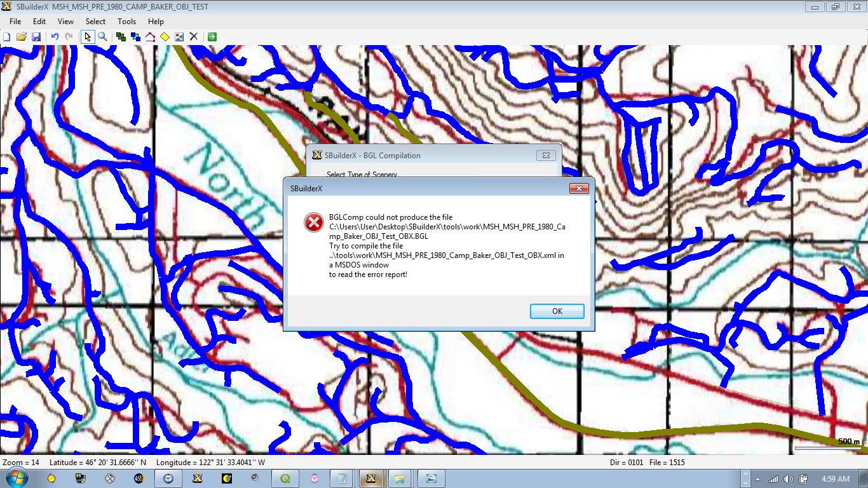Click the Open folder toolbar icon

[22, 37]
